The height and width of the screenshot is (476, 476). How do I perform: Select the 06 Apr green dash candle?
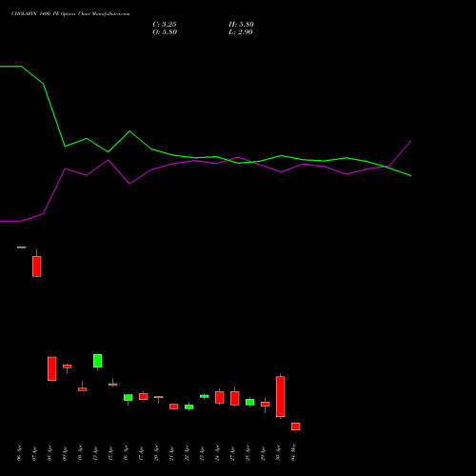[x=22, y=248]
